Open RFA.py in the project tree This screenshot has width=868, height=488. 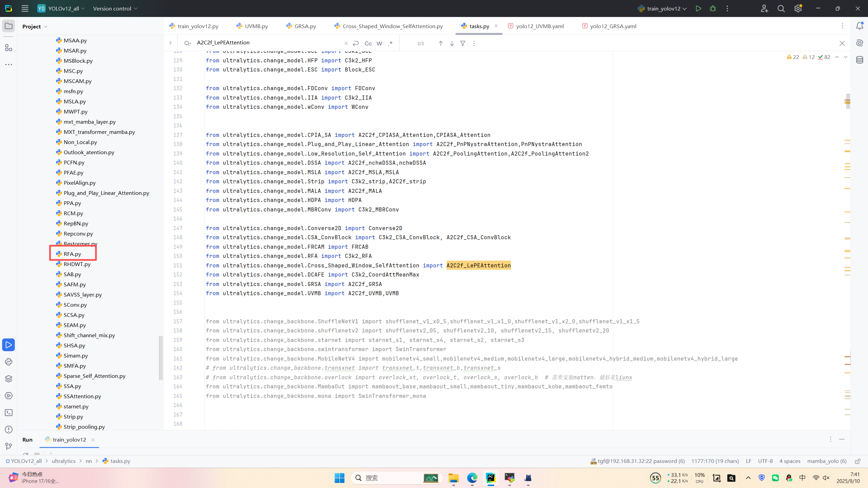coord(72,254)
